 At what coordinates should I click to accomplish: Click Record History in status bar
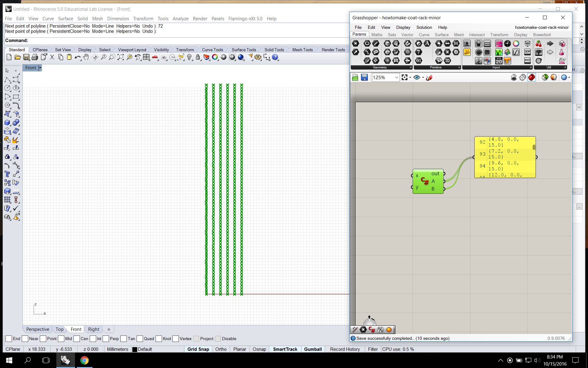(345, 349)
